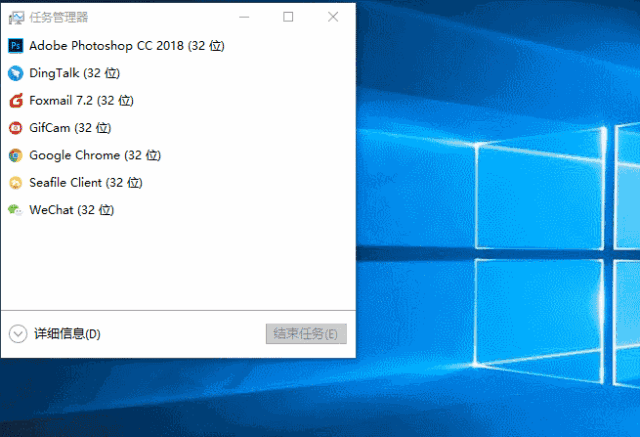Click the WeChat green icon
The width and height of the screenshot is (640, 437).
(15, 210)
